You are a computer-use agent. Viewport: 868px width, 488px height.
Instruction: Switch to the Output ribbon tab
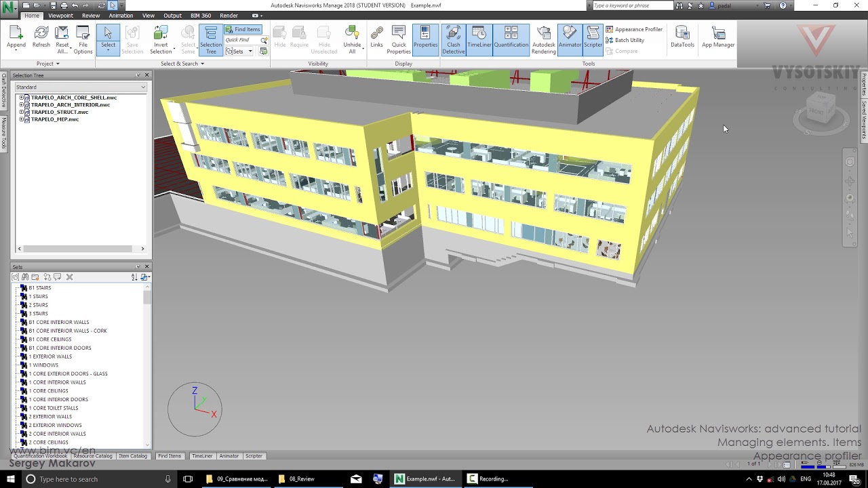coord(172,16)
